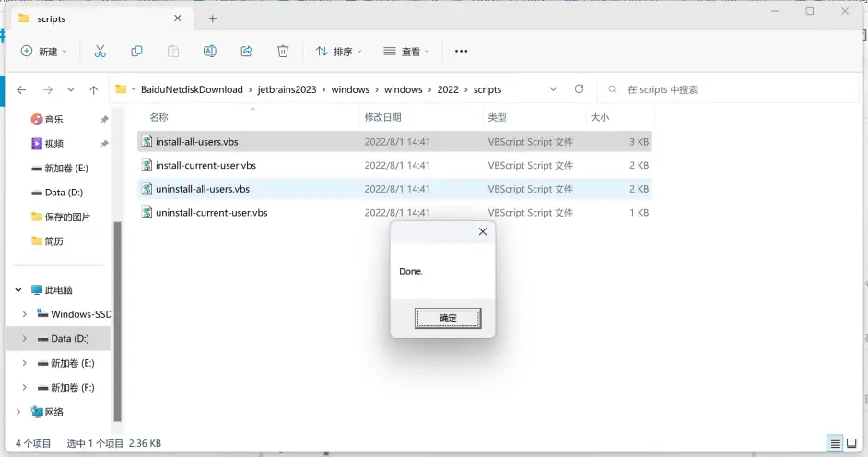868x457 pixels.
Task: Select the scripts tab
Action: tap(102, 18)
